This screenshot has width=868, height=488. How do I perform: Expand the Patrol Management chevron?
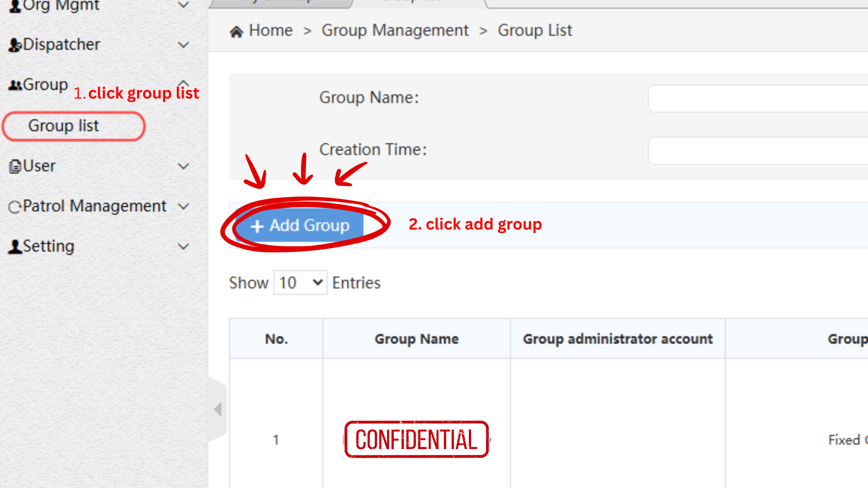tap(184, 206)
